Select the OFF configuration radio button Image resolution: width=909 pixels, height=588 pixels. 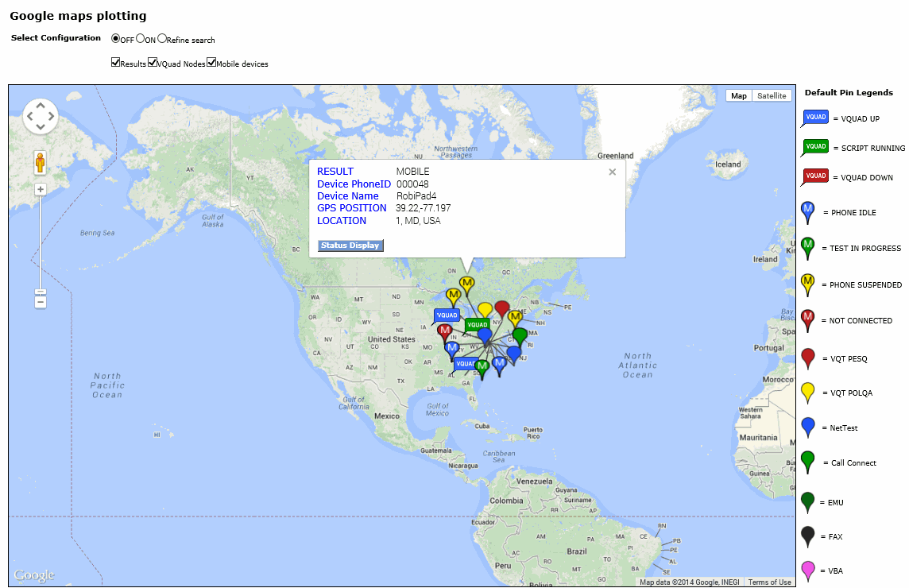pos(115,38)
